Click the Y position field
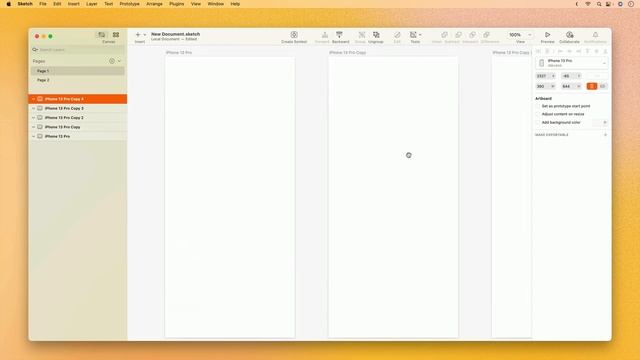 point(571,76)
